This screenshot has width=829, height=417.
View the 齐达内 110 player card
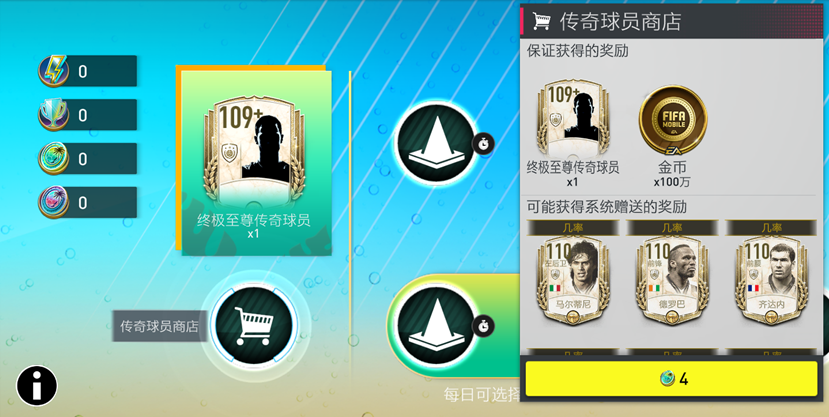771,280
